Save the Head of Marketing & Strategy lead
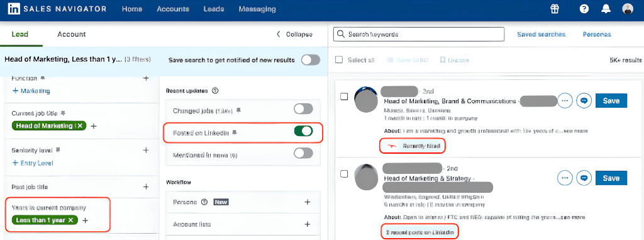 click(x=611, y=178)
